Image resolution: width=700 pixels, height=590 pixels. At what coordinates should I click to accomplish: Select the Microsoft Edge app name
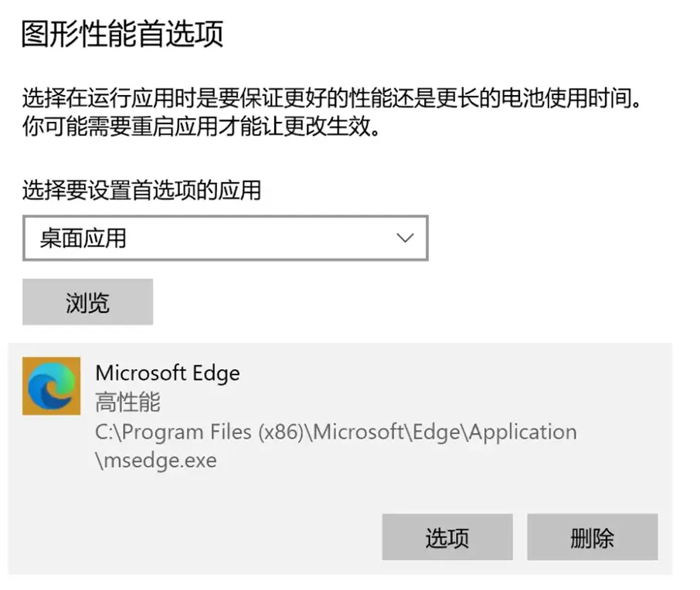coord(167,373)
